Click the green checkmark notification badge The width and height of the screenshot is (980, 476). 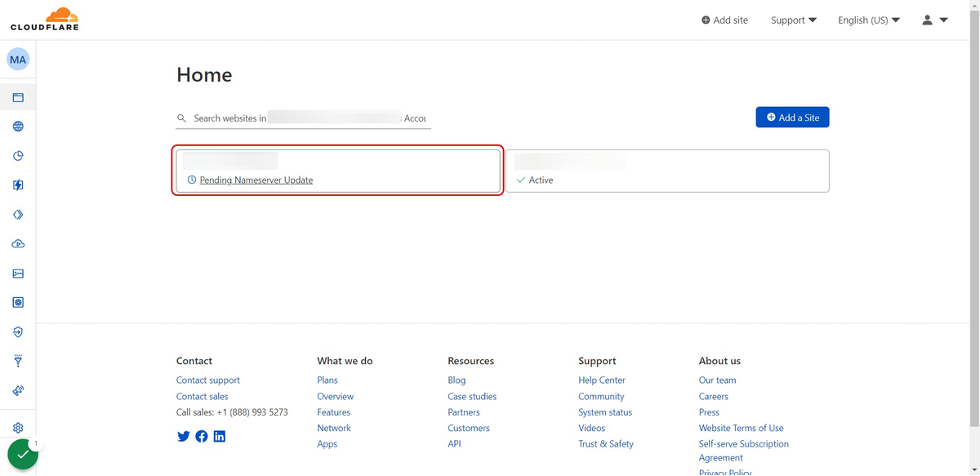click(x=23, y=455)
